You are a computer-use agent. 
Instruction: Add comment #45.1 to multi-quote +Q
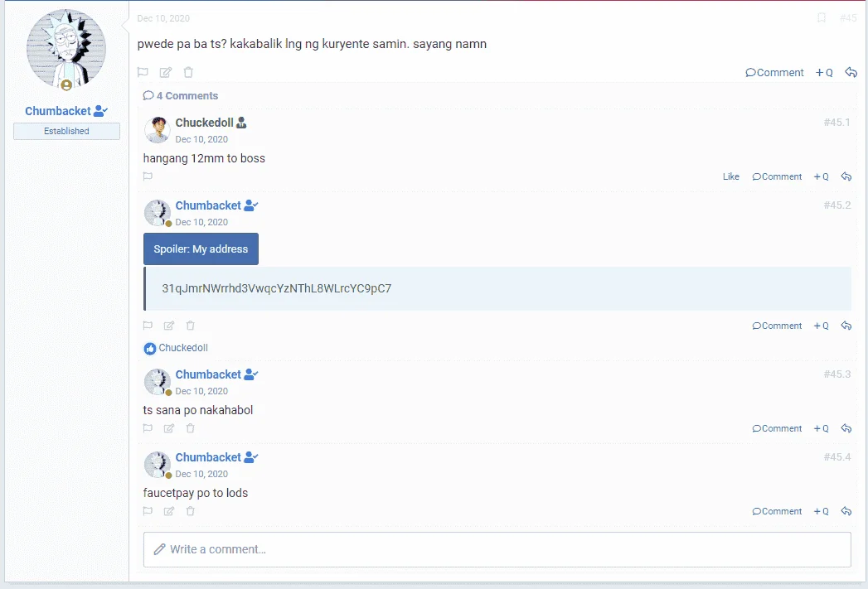[x=821, y=176]
